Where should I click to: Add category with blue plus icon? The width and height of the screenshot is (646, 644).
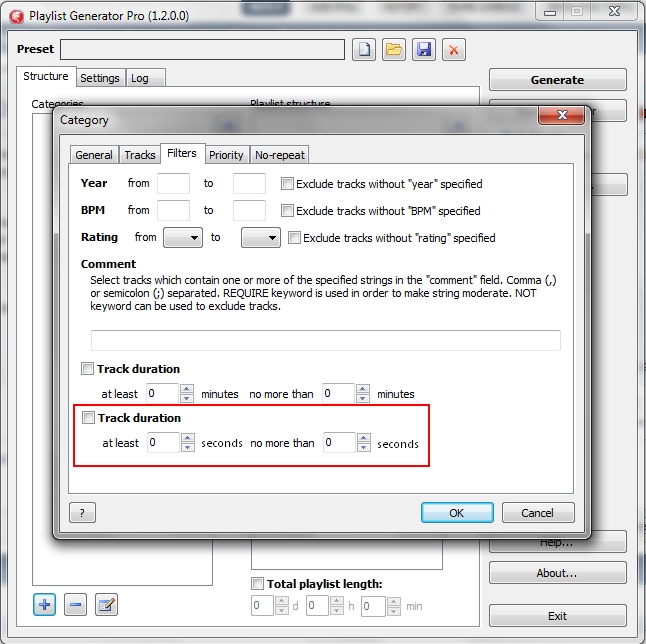[x=44, y=604]
